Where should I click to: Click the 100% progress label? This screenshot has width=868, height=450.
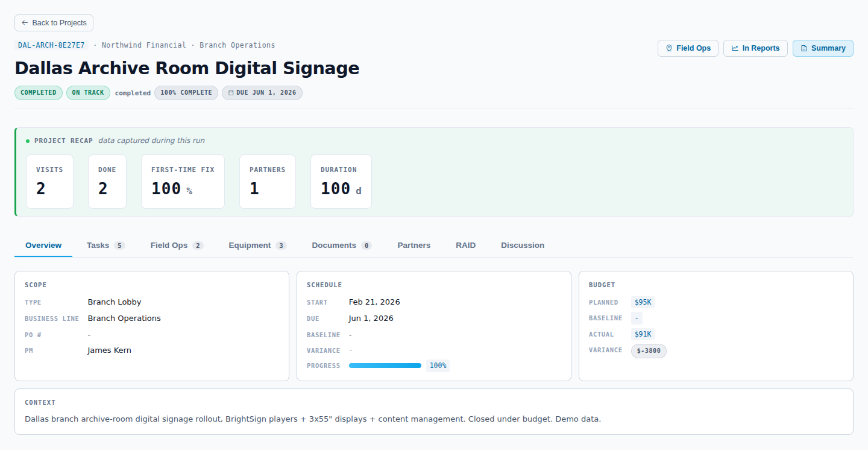pos(438,366)
